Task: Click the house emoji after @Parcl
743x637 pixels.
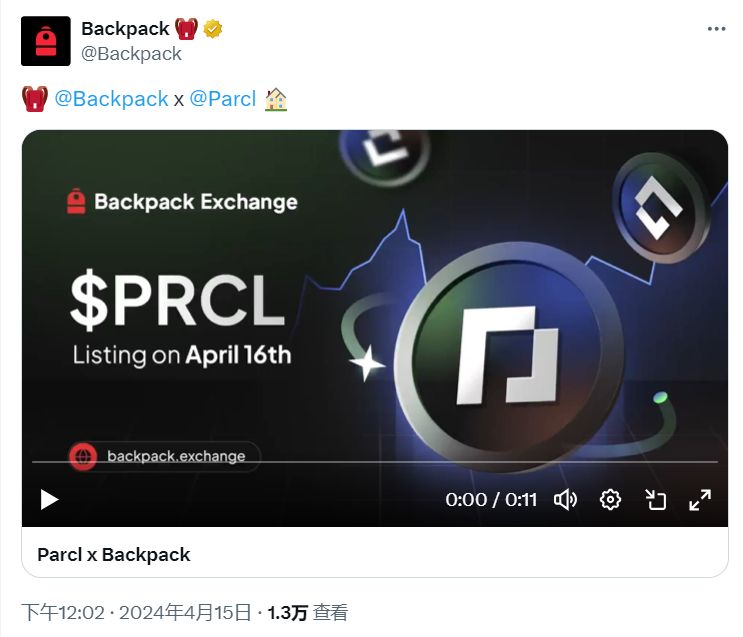Action: [x=276, y=99]
